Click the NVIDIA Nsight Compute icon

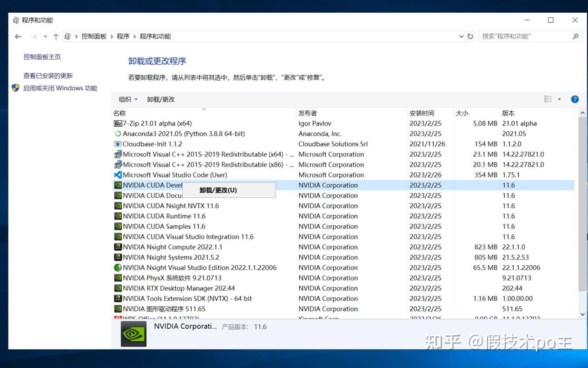118,247
